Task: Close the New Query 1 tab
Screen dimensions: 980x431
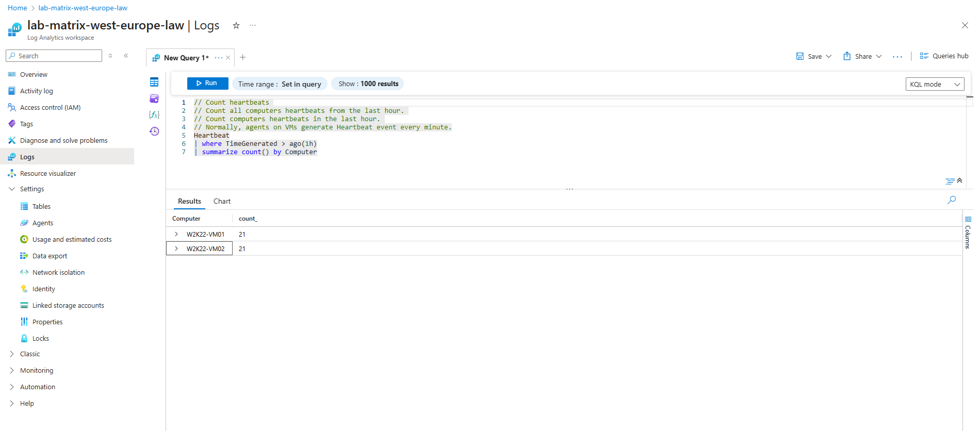Action: pos(228,58)
